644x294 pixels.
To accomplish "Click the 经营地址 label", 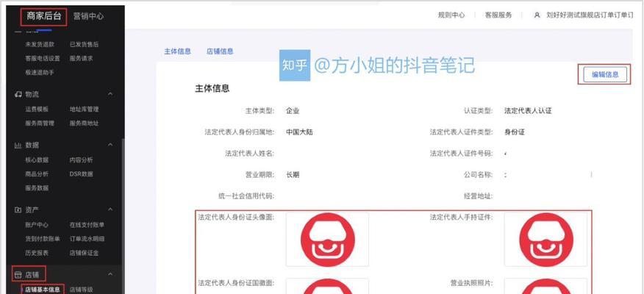I will pos(478,196).
